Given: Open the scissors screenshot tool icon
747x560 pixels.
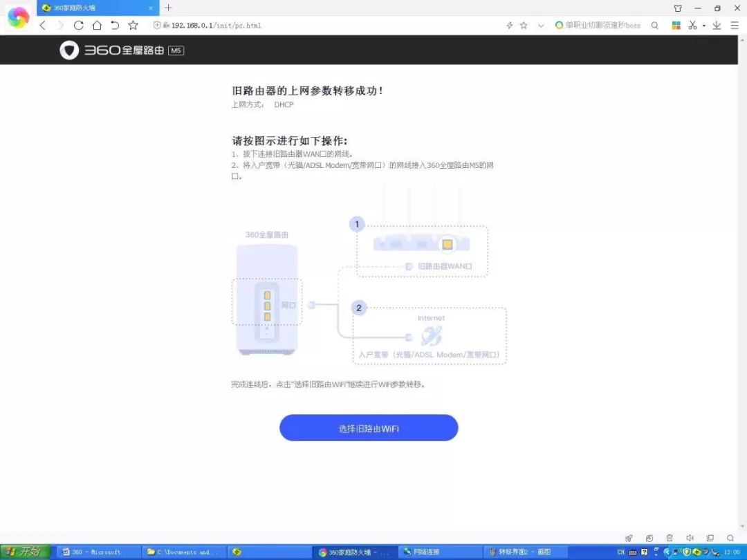Looking at the screenshot, I should click(693, 26).
